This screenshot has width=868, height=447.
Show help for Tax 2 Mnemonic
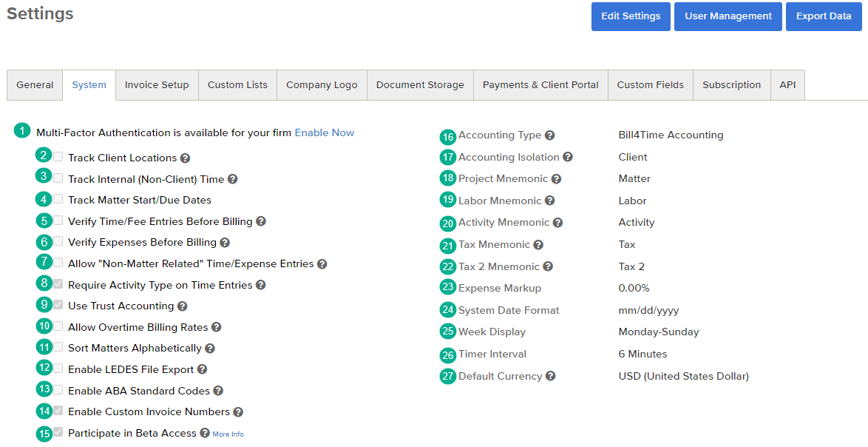tap(548, 266)
